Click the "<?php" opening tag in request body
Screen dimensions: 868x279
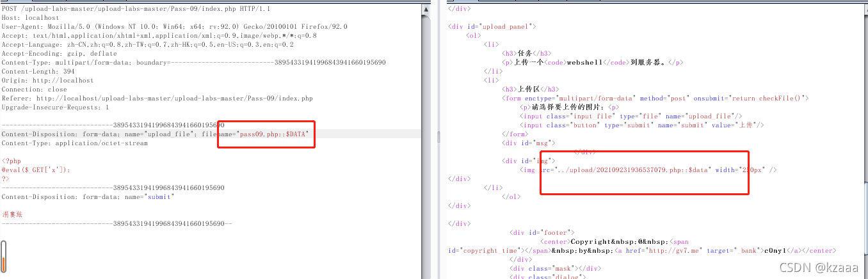(12, 161)
